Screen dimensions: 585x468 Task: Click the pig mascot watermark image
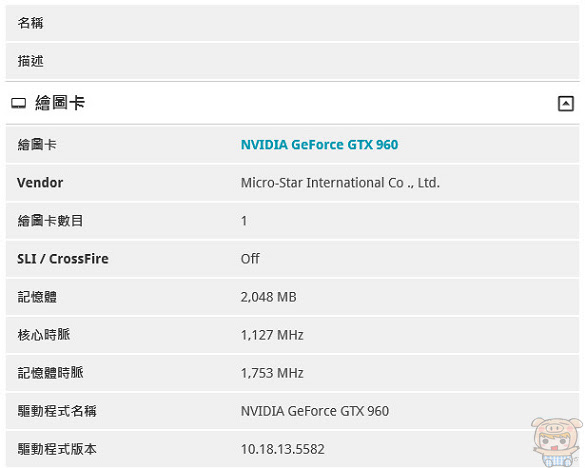click(x=557, y=442)
